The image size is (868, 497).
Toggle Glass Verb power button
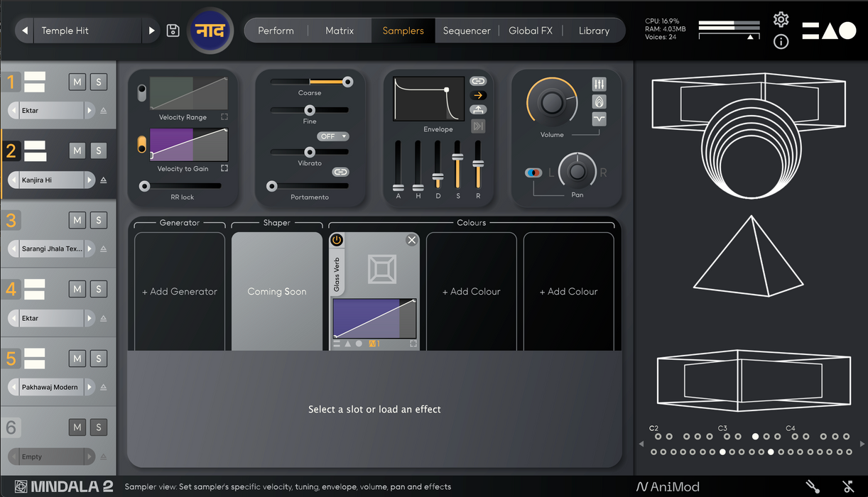337,240
